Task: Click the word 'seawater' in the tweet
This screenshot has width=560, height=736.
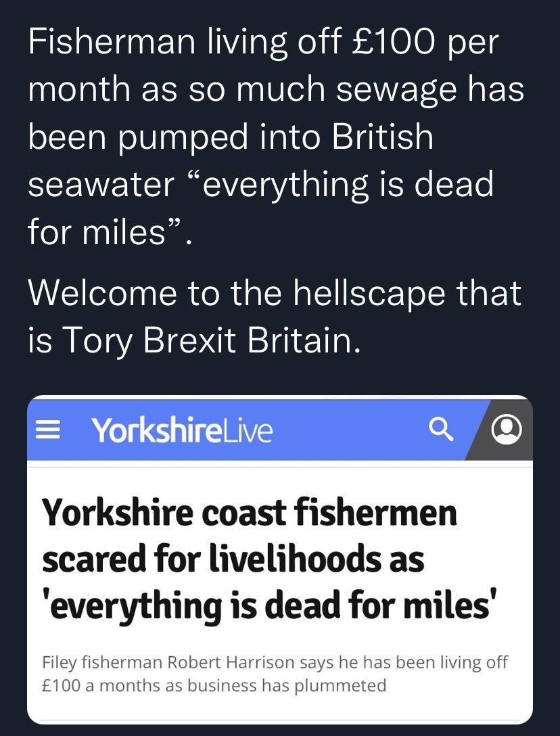Action: point(101,185)
